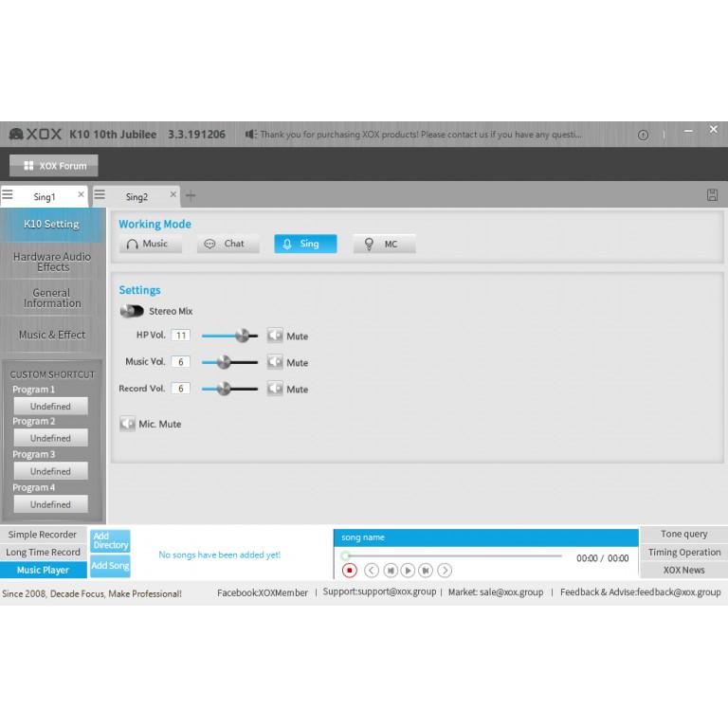Click the announcement speaker icon

pos(250,135)
